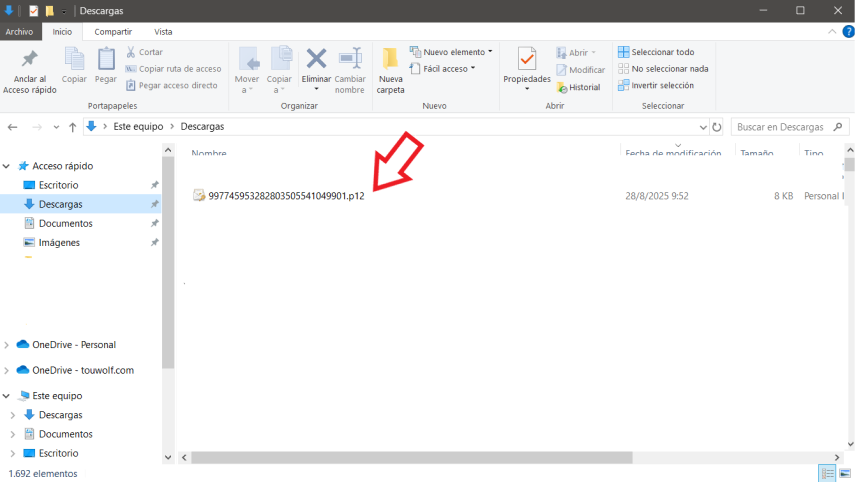Screen dimensions: 857x482
Task: Click the Eliminar red X icon
Action: (316, 59)
